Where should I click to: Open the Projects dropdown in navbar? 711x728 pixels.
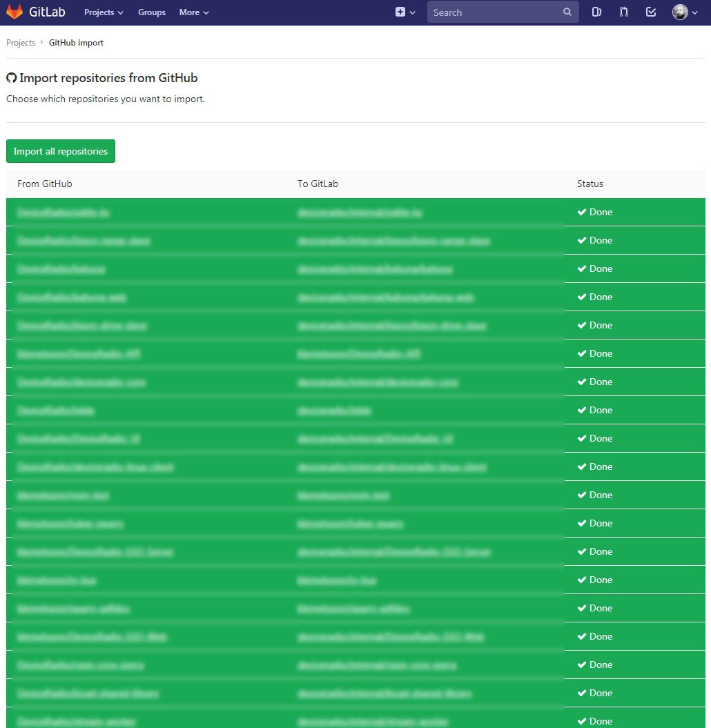104,12
